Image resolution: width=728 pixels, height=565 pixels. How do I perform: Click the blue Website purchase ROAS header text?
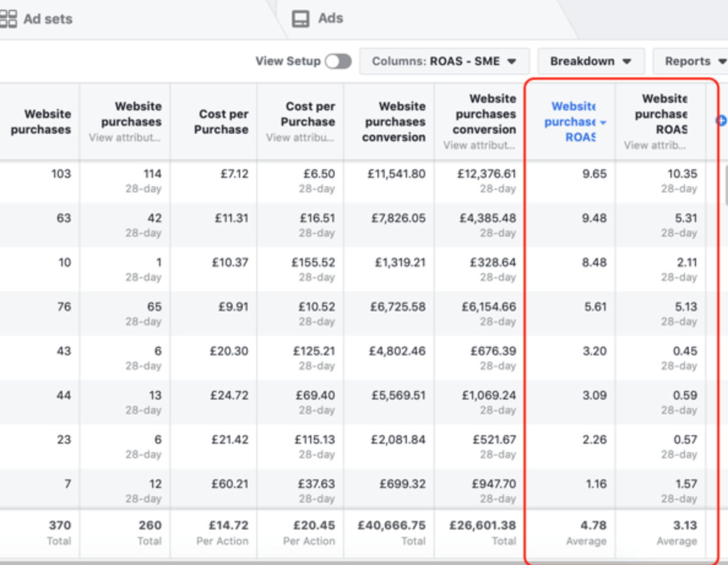(570, 121)
